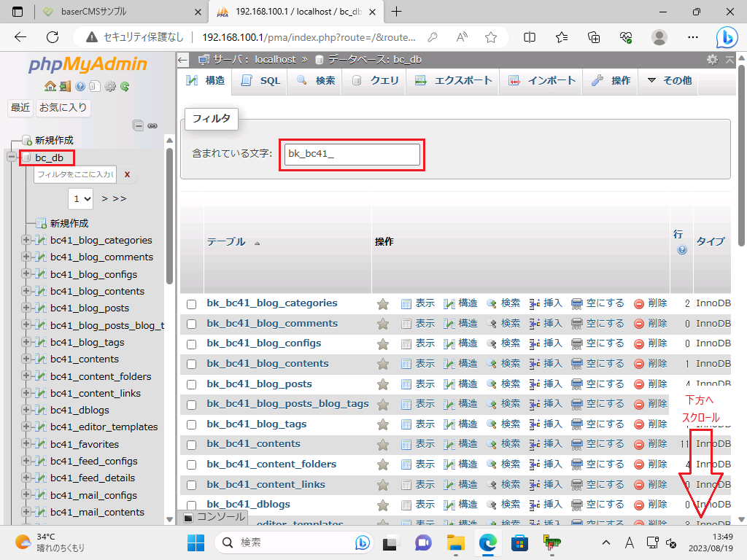
Task: Click the 含まれている文字 filter text field
Action: [x=352, y=154]
